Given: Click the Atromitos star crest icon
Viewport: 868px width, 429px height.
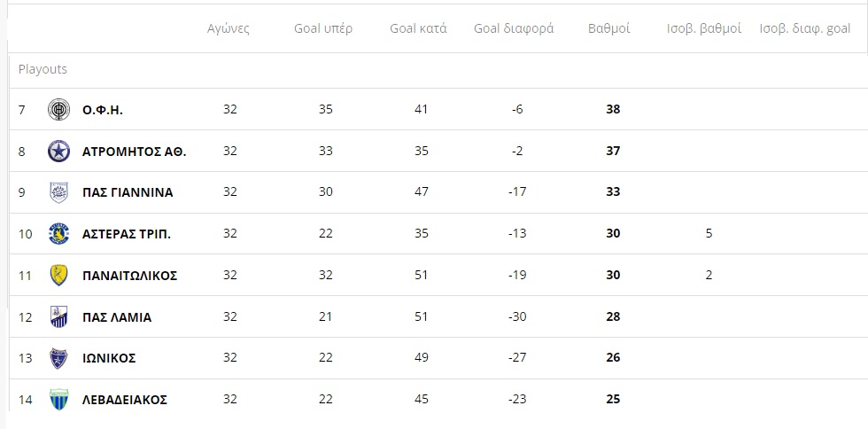Looking at the screenshot, I should (58, 151).
